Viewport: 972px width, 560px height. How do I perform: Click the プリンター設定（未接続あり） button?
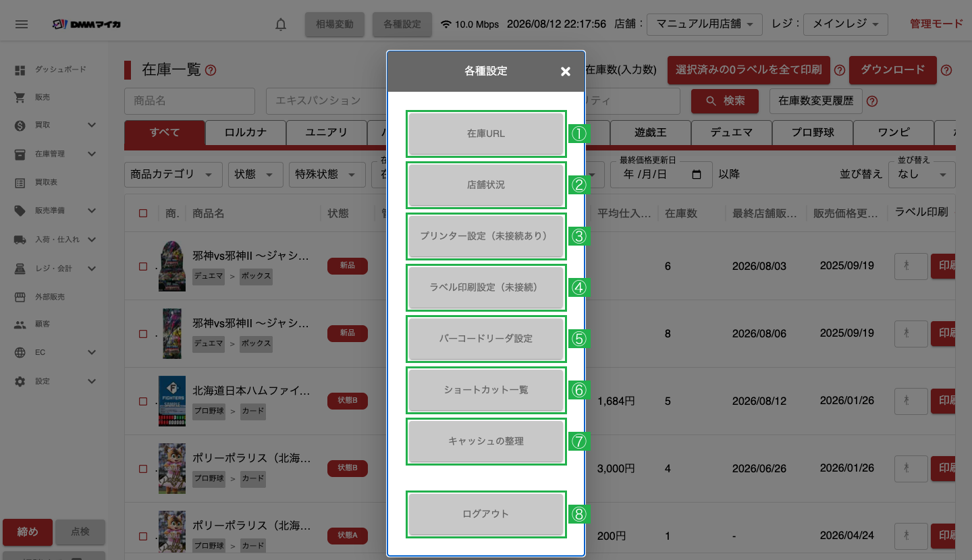pos(486,236)
